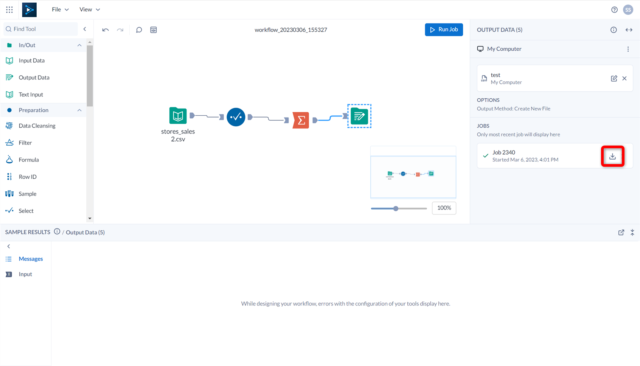Select the blue Select tool node on canvas
The width and height of the screenshot is (640, 366).
236,117
